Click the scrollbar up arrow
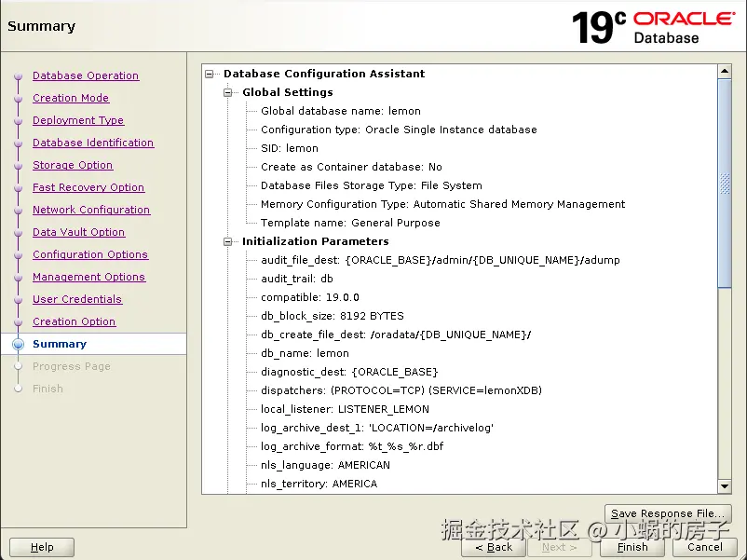This screenshot has width=747, height=560. click(725, 72)
